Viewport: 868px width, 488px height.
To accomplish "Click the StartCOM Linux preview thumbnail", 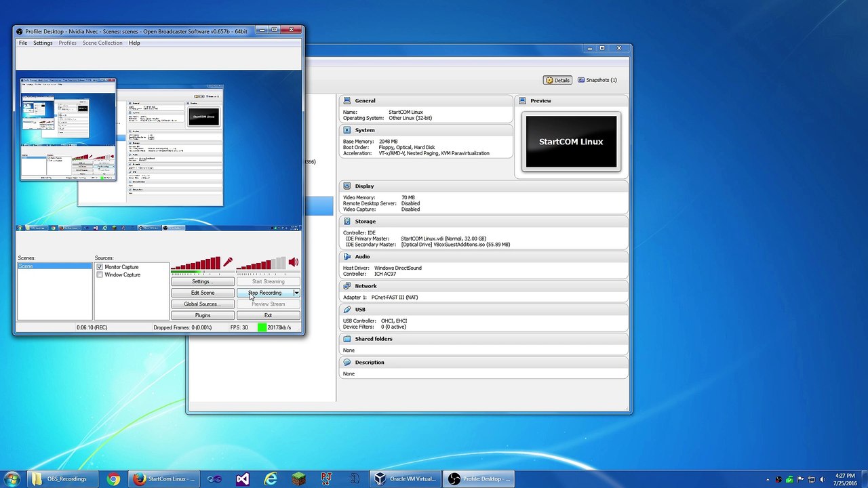I will 571,142.
